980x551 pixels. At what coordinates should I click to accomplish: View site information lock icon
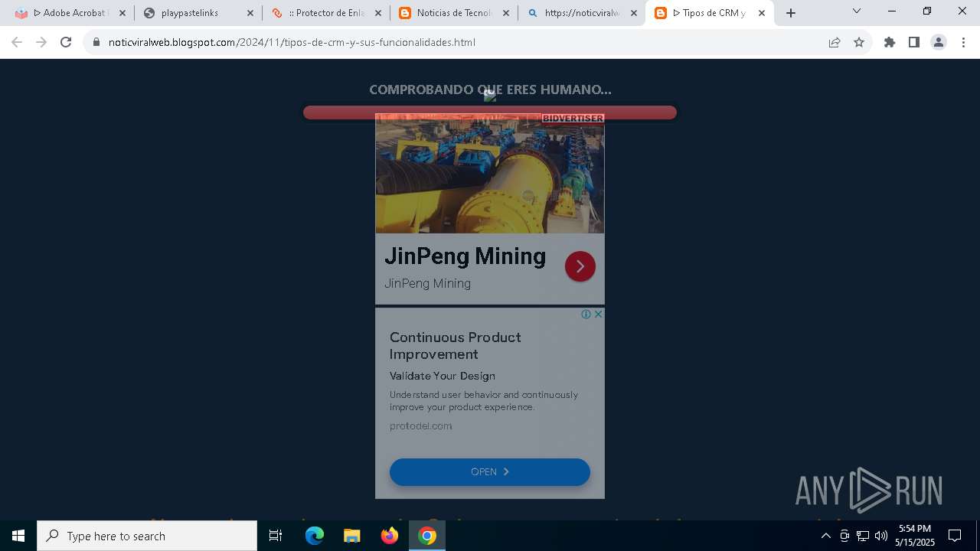96,42
